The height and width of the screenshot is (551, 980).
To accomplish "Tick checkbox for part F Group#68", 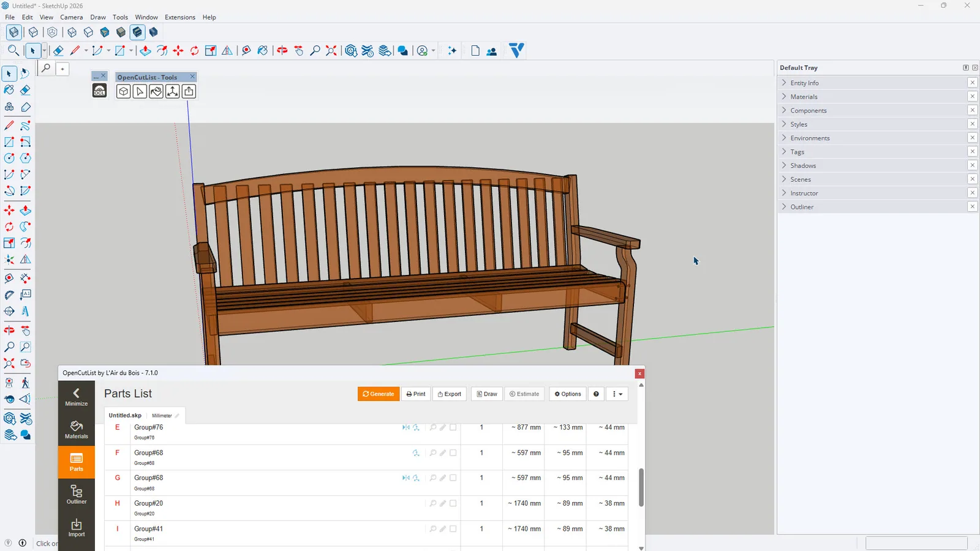I will [453, 453].
